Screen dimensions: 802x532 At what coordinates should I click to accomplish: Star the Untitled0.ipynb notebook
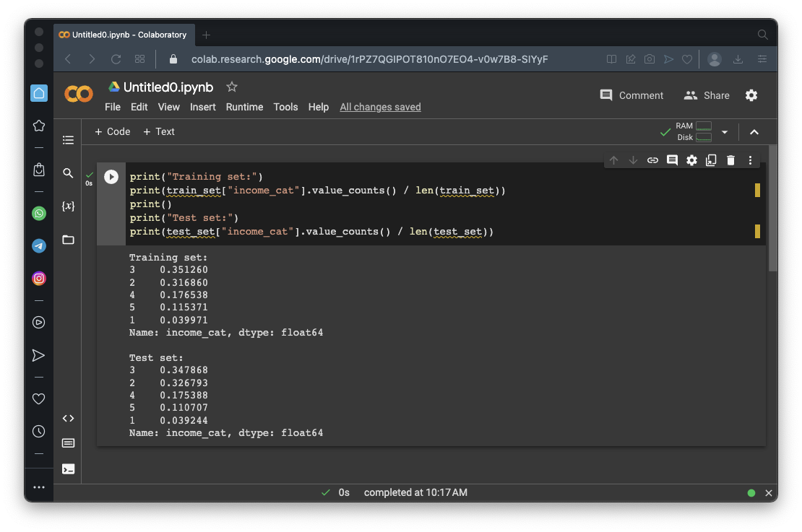232,87
